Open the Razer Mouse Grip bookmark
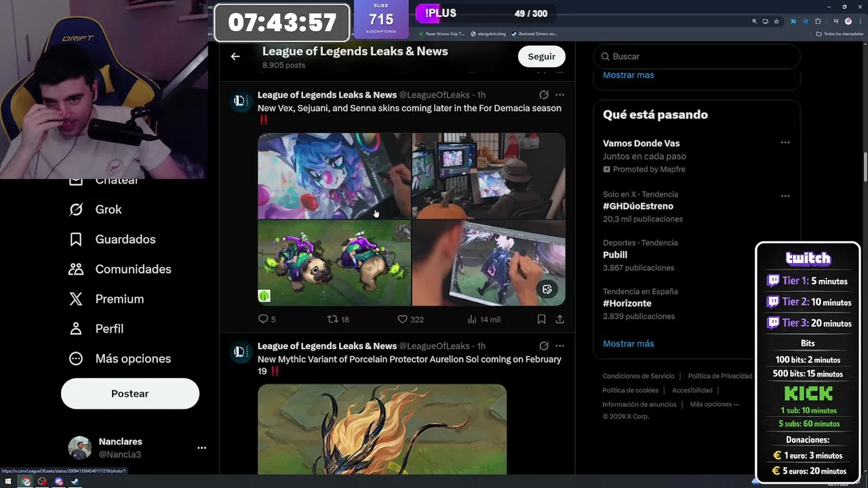The image size is (868, 488). pos(441,33)
